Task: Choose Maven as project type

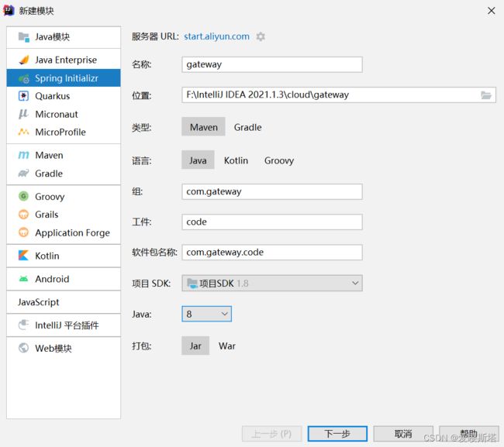Action: (x=203, y=127)
